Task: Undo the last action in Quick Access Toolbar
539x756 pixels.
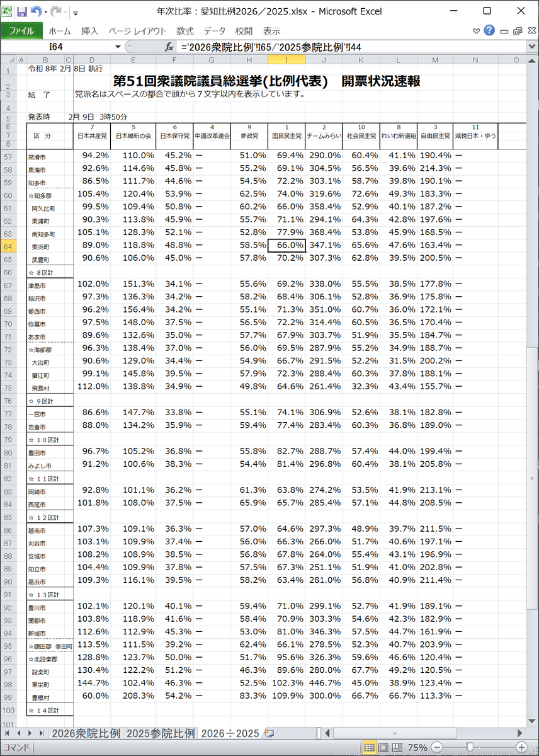Action: [x=35, y=11]
